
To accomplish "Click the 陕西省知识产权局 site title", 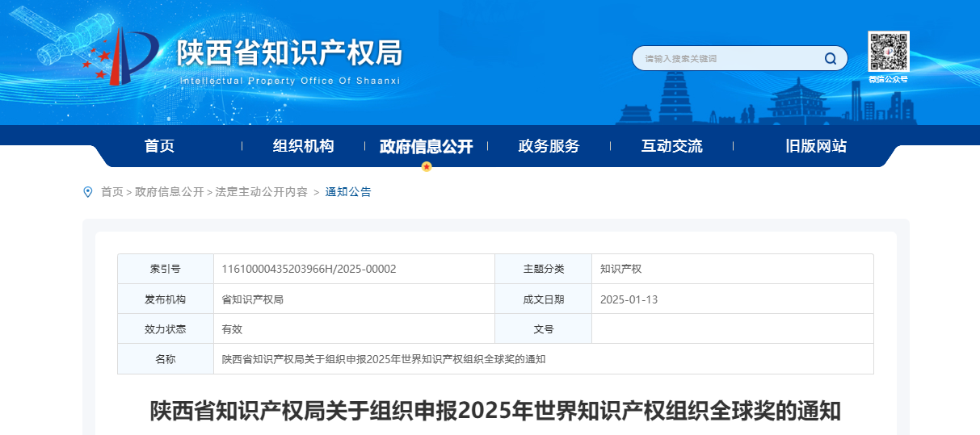I will [289, 52].
